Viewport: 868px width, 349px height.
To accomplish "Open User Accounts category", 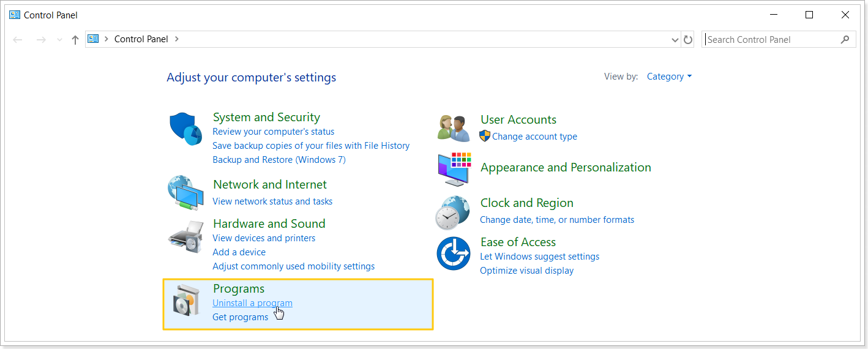I will 518,119.
